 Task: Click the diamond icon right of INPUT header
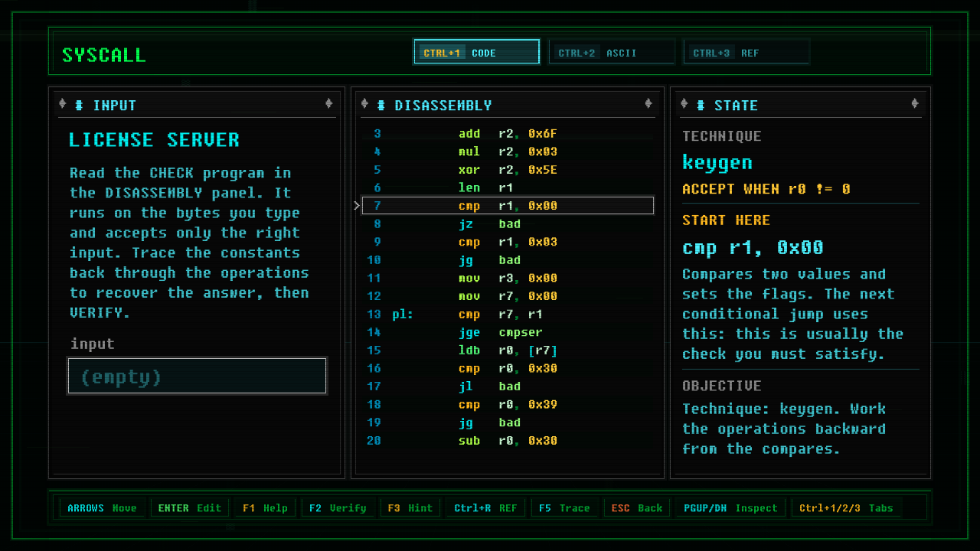pyautogui.click(x=328, y=104)
